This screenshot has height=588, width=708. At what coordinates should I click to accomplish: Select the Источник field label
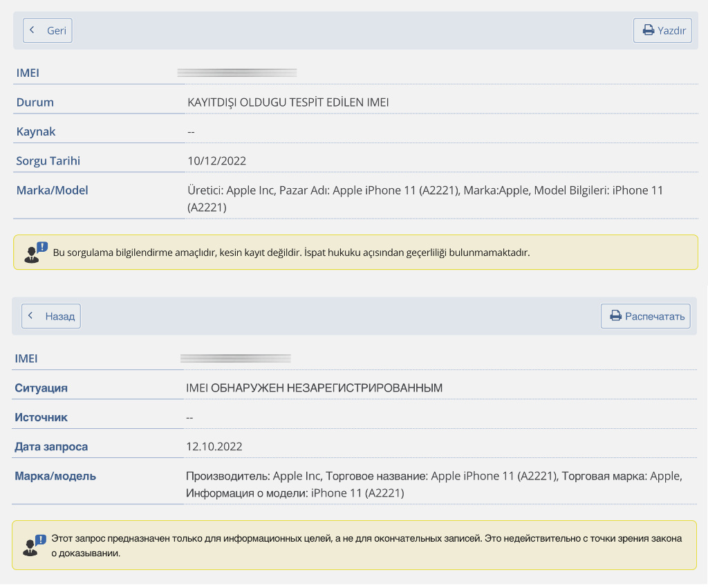pos(41,417)
